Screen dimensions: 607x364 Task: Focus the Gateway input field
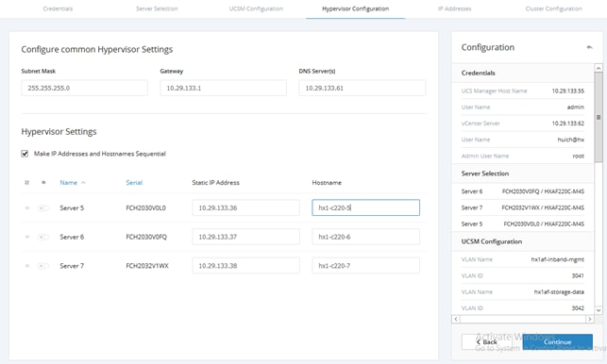click(x=224, y=89)
